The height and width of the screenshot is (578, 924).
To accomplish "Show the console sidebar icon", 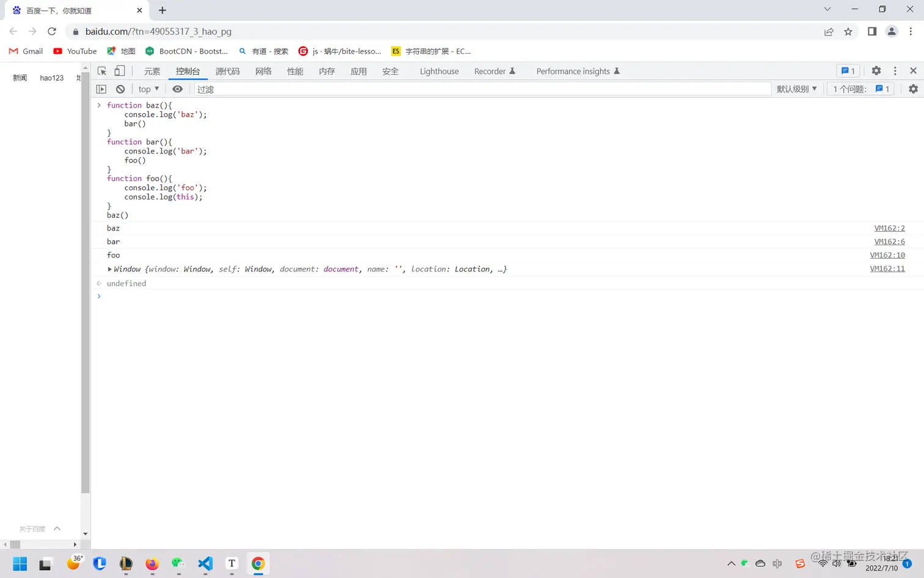I will pos(101,89).
